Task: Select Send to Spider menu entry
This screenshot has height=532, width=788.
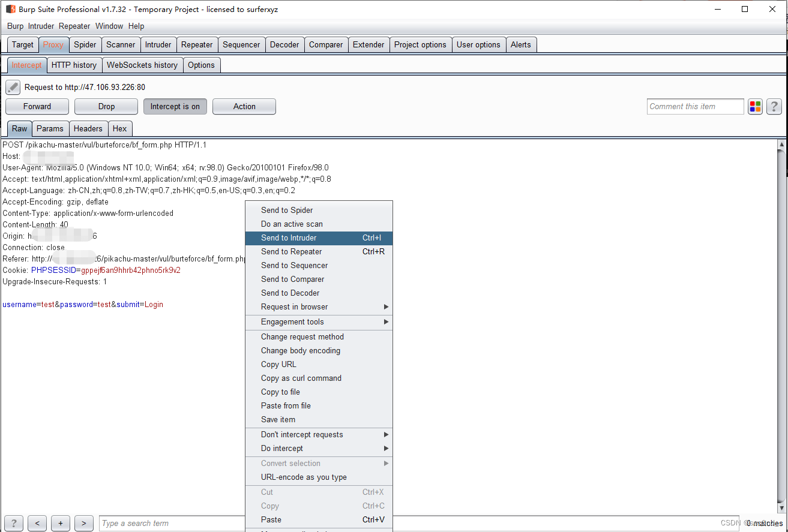Action: point(319,210)
